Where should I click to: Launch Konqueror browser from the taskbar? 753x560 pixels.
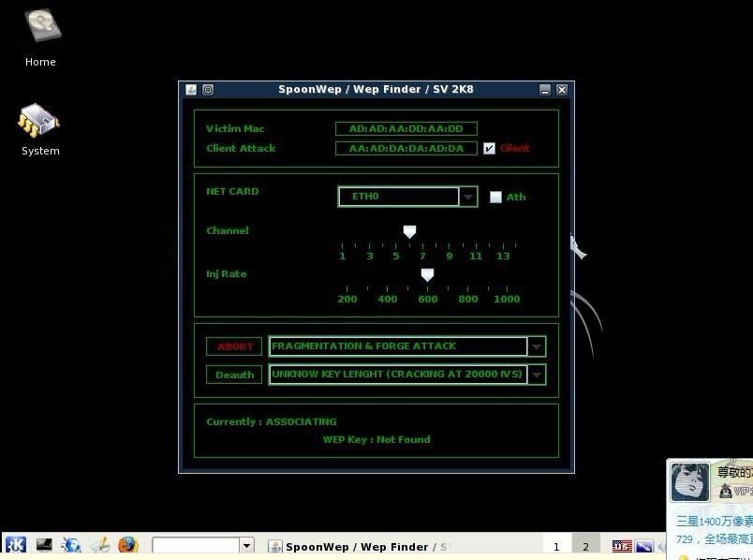click(71, 545)
